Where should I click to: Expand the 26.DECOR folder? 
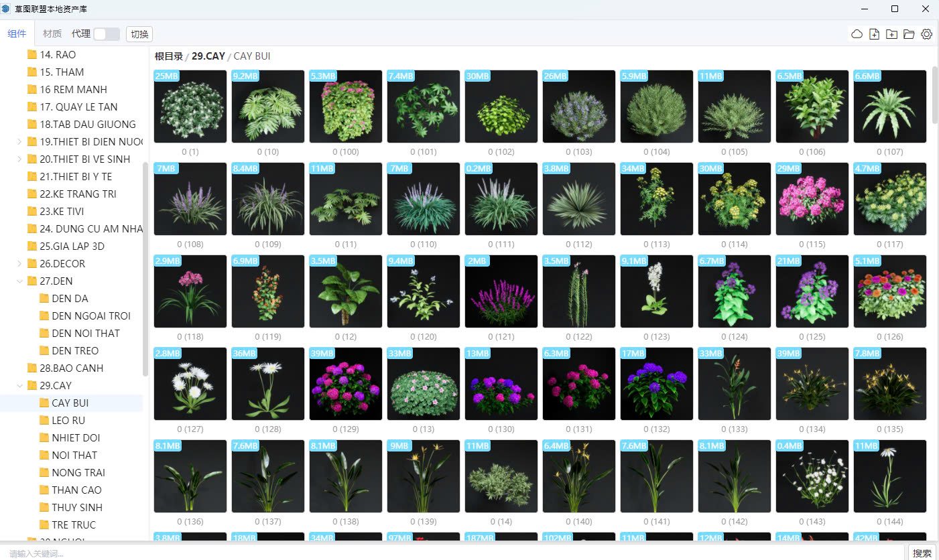19,263
